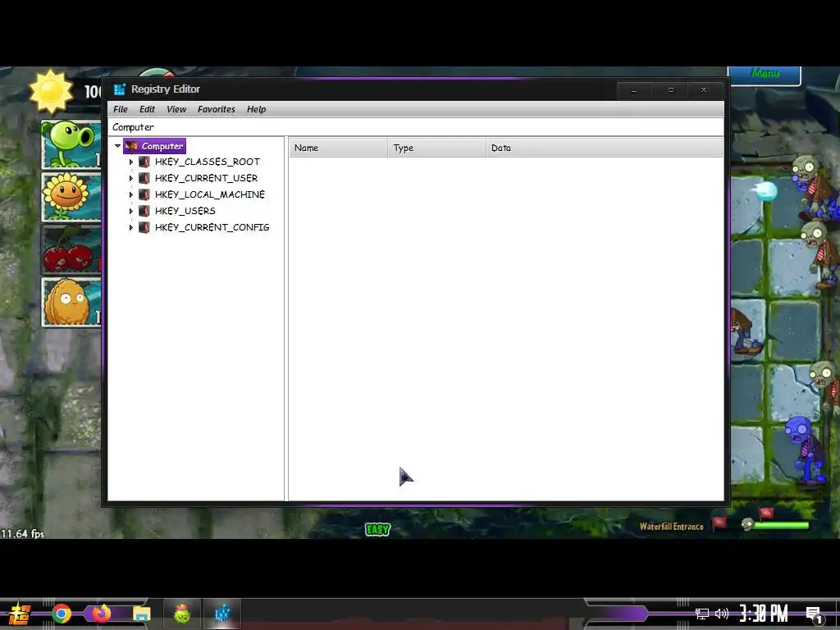Select the HKEY_CURRENT_CONFIG key

point(212,228)
